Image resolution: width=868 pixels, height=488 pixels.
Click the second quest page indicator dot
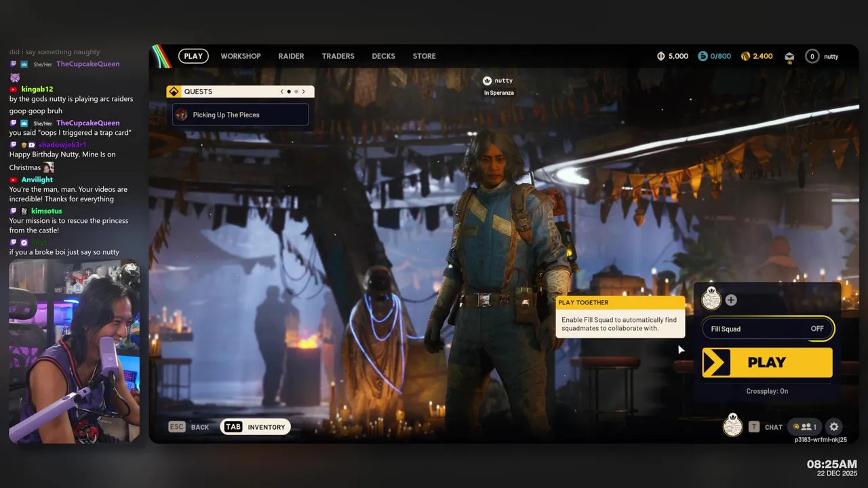click(x=296, y=91)
